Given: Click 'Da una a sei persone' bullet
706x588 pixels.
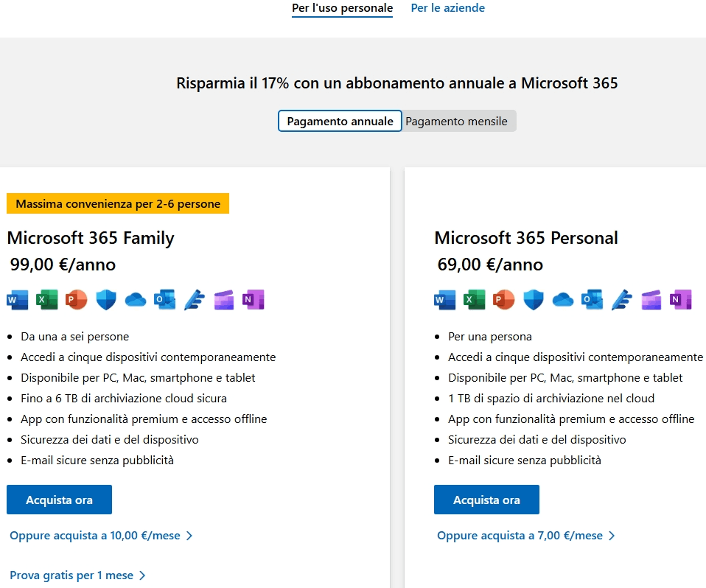Looking at the screenshot, I should (74, 336).
